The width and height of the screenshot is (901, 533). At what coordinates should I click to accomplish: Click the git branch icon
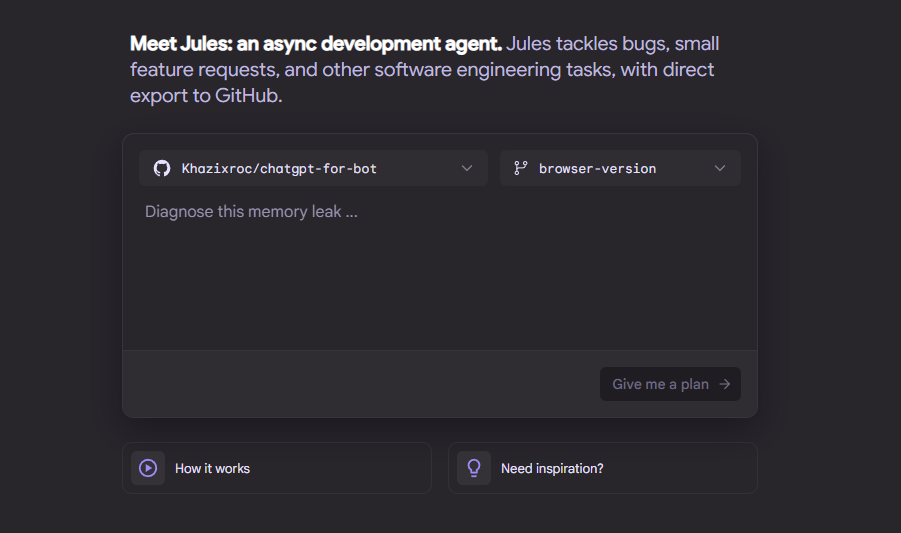520,168
